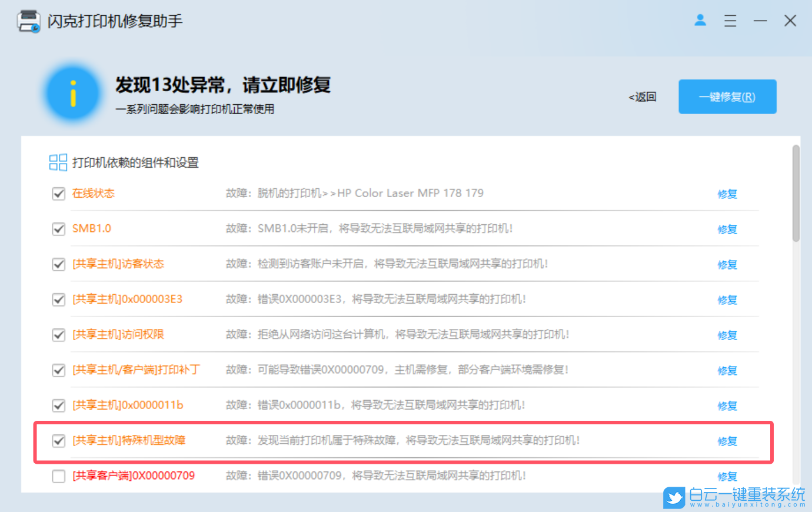Click the grid icon beside 打印机依赖的组件和设置

pyautogui.click(x=58, y=162)
